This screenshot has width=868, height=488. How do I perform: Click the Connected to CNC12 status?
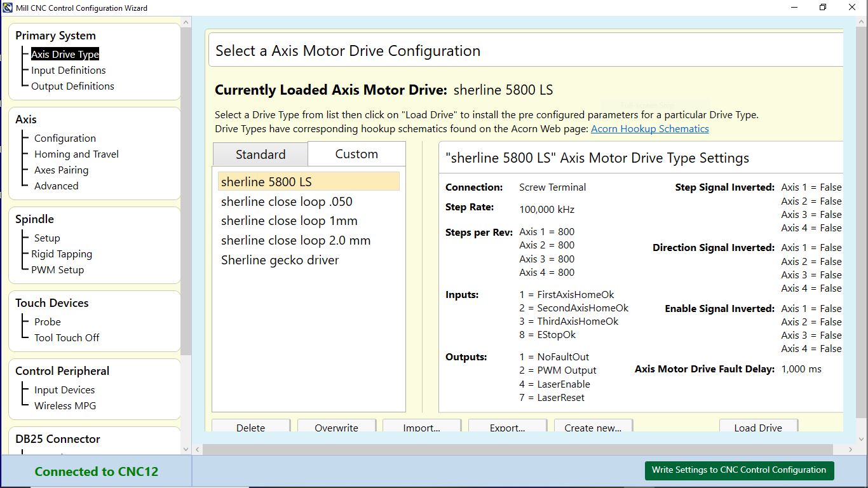(96, 471)
